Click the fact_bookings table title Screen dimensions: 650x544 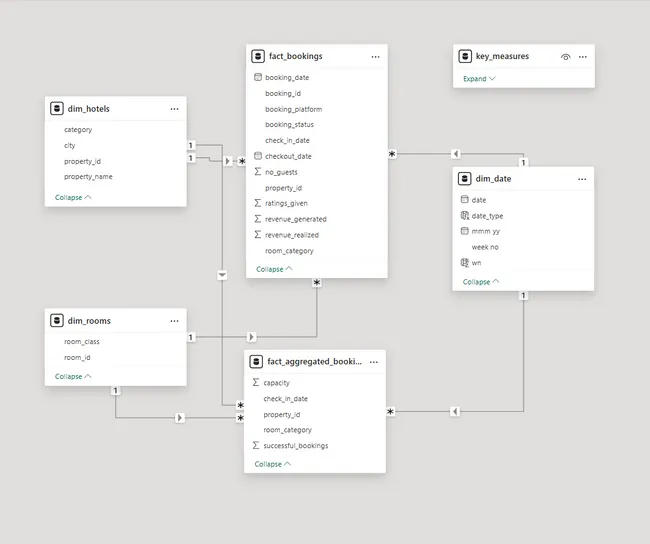click(296, 56)
